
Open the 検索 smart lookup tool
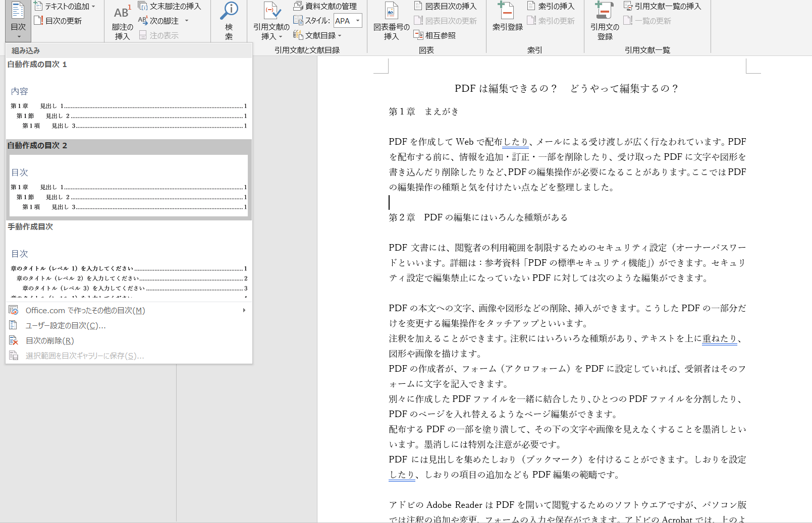click(229, 19)
